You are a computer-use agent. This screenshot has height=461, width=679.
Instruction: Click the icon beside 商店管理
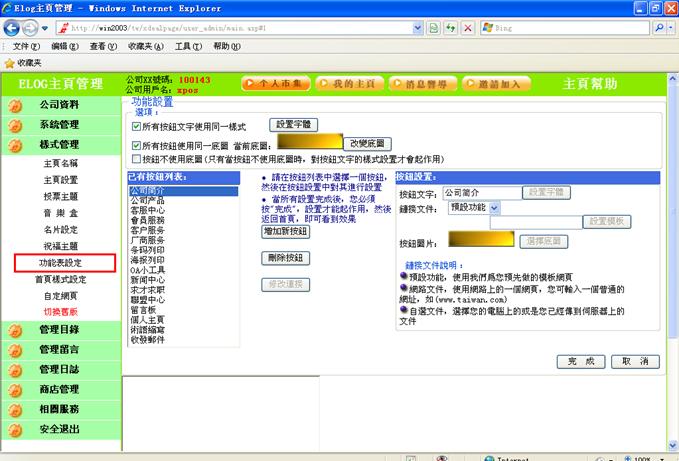(x=16, y=389)
